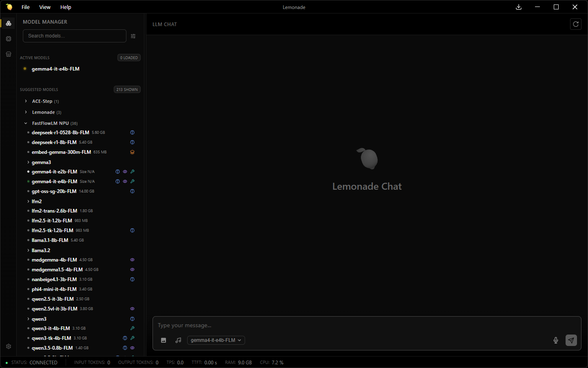This screenshot has width=588, height=368.
Task: Click the Type your message input box
Action: (x=367, y=326)
